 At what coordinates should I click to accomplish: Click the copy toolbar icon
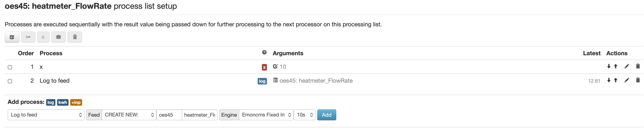coord(43,37)
